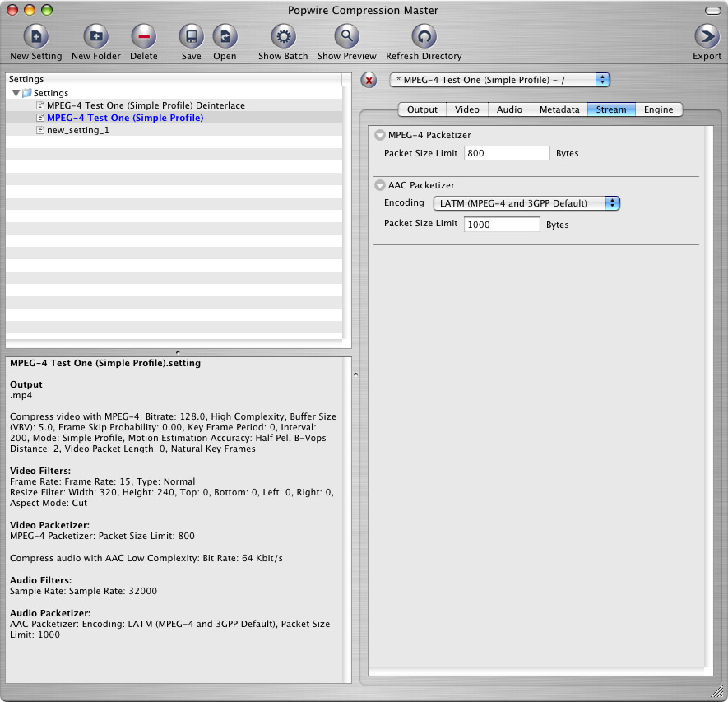Switch to the Video tab

(x=466, y=109)
